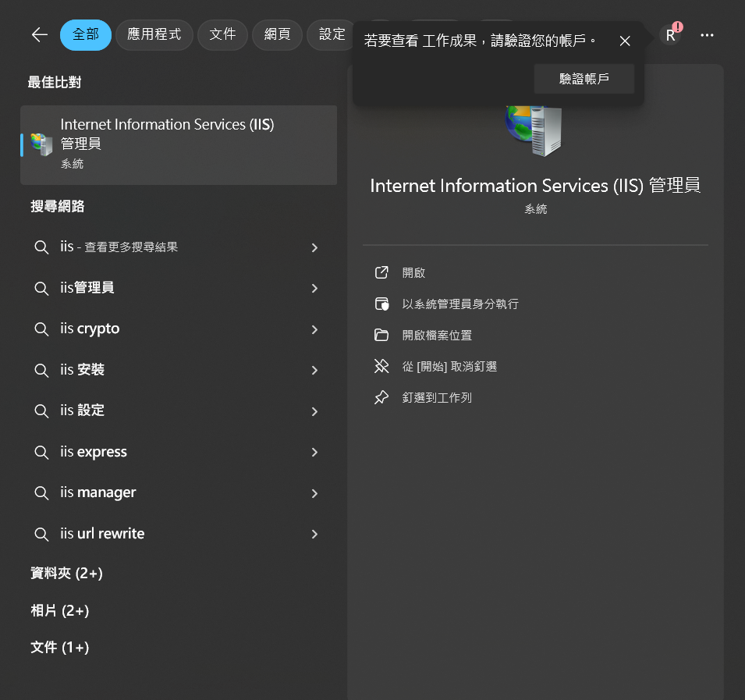Switch to the 應用程式 filter tab

pos(154,34)
